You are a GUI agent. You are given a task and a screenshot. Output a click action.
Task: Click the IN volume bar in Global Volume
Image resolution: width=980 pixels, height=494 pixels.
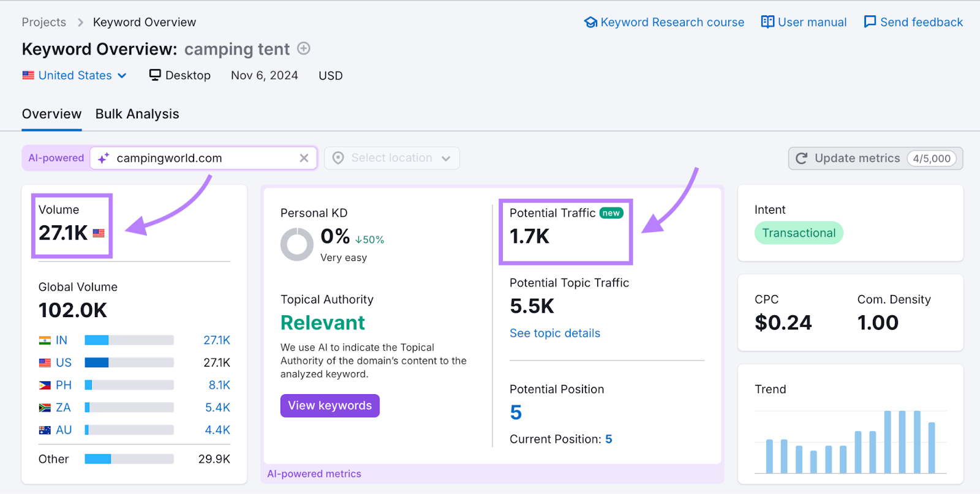click(129, 340)
